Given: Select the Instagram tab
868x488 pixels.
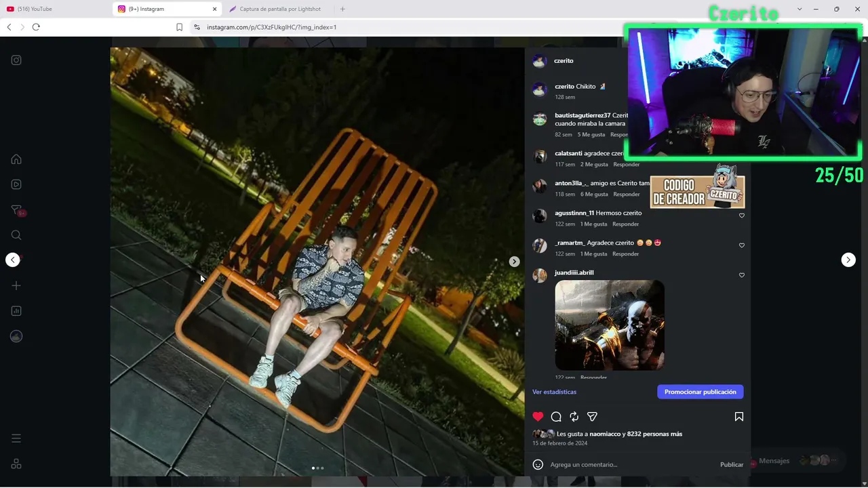Looking at the screenshot, I should [x=167, y=9].
